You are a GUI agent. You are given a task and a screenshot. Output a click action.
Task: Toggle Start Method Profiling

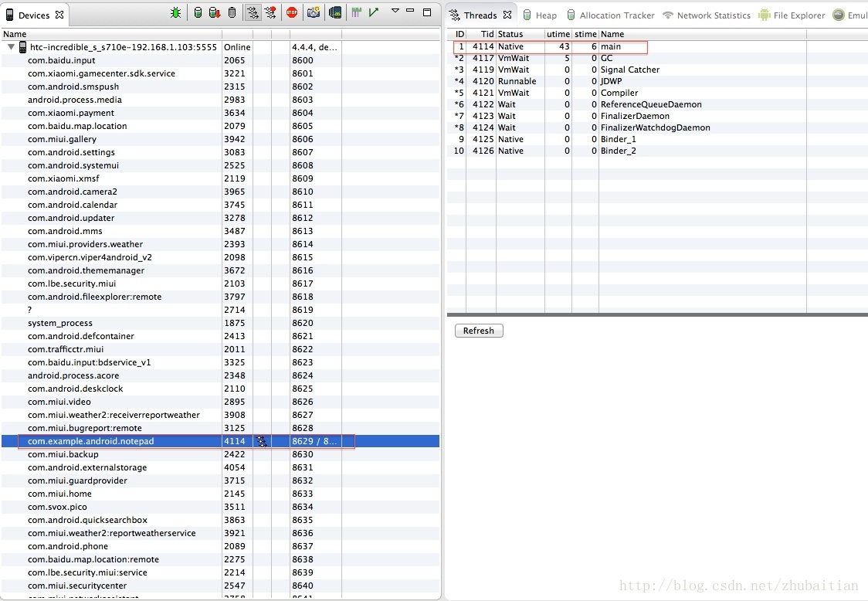click(270, 12)
